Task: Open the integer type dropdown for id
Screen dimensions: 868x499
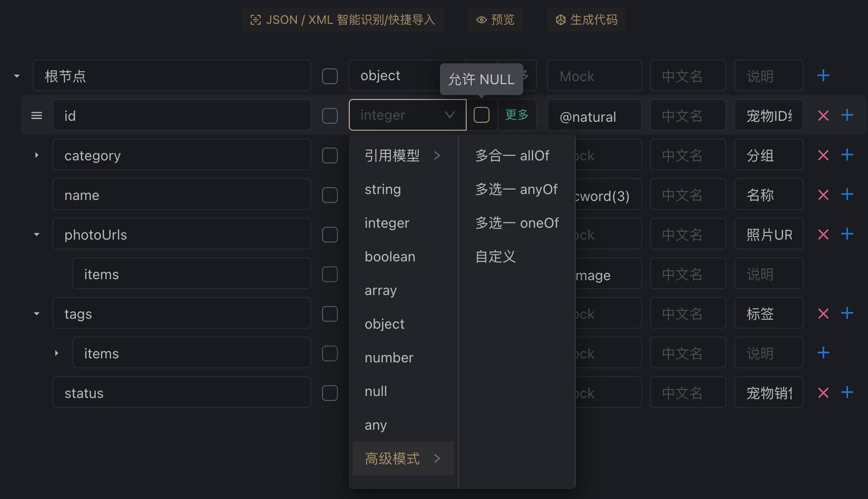Action: [x=407, y=115]
